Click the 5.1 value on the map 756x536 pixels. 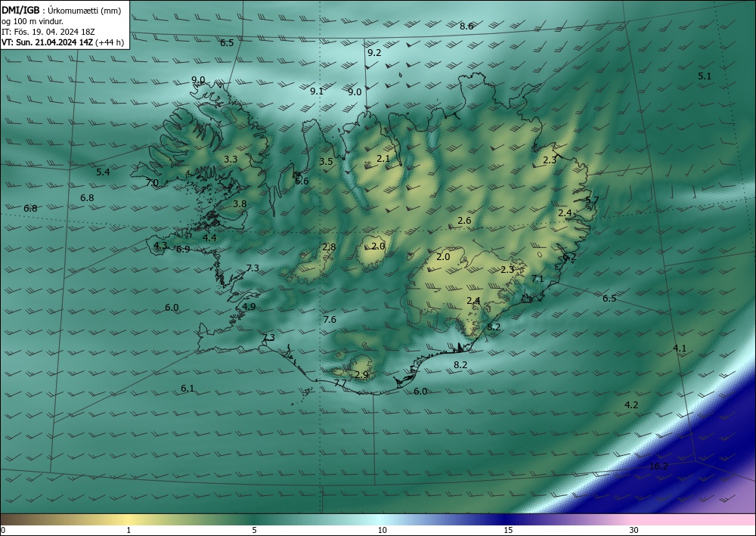point(705,76)
